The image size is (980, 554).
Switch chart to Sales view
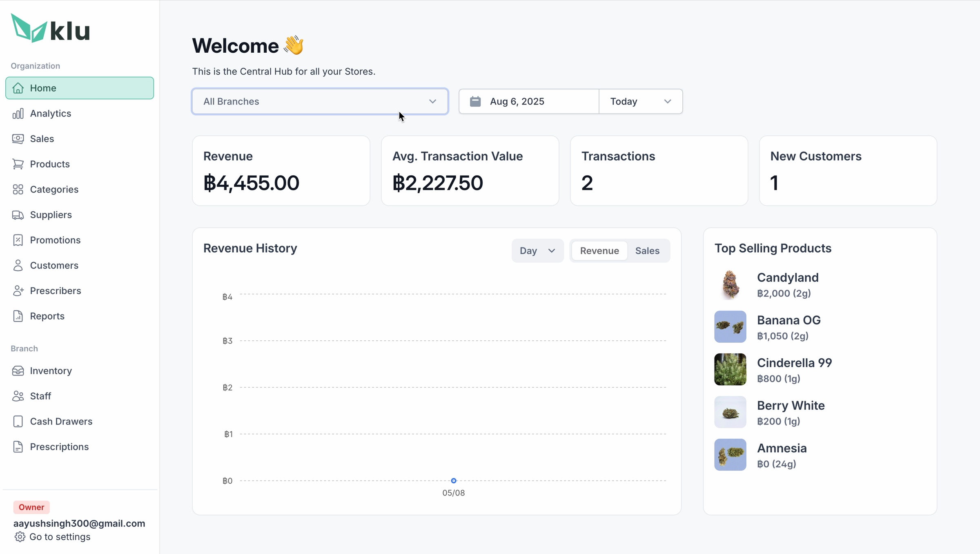pyautogui.click(x=647, y=250)
